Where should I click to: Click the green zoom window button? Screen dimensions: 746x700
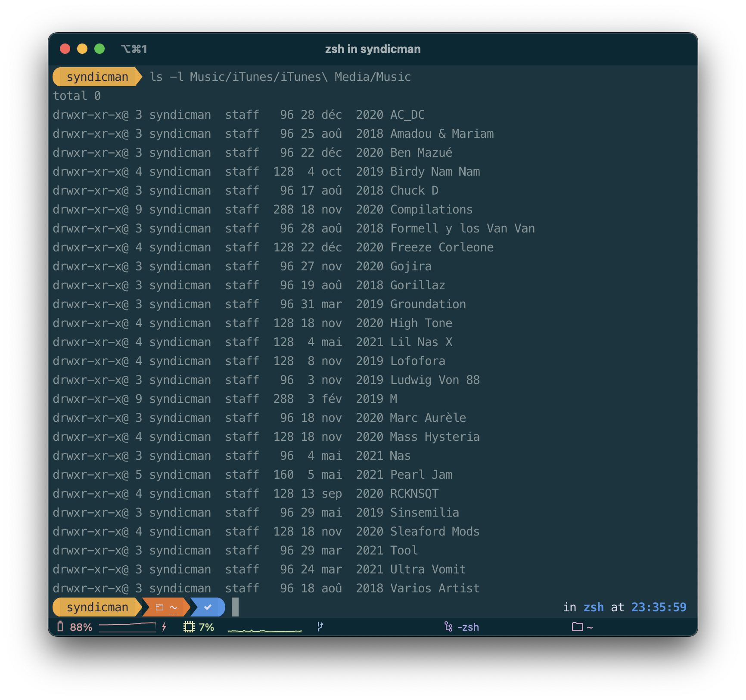[x=99, y=49]
